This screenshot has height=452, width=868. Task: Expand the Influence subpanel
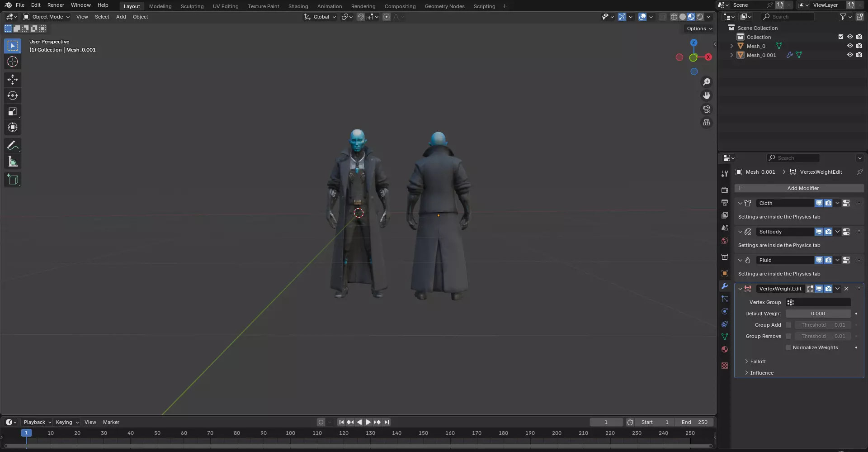point(746,373)
